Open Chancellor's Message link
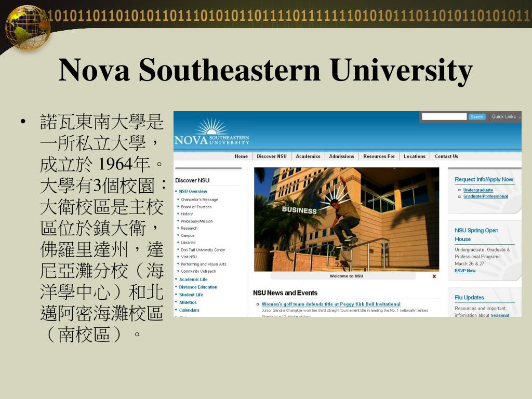 [x=199, y=199]
